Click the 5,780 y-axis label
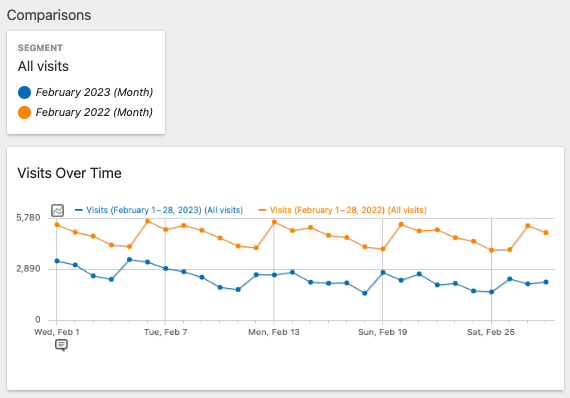Screen dimensions: 570x398 click(x=28, y=218)
